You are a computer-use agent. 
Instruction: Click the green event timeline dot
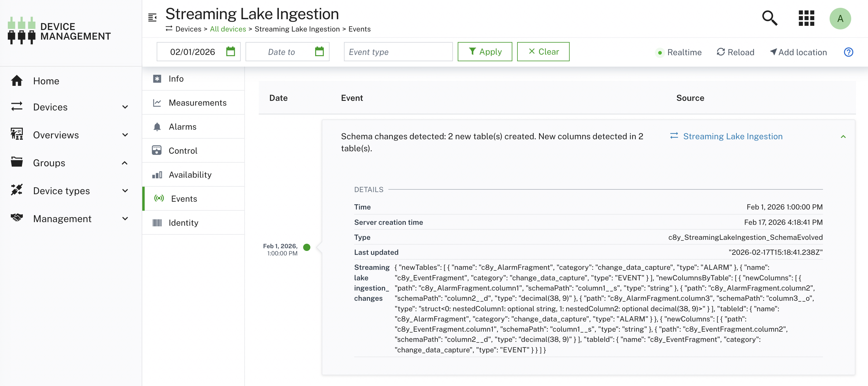click(x=307, y=247)
